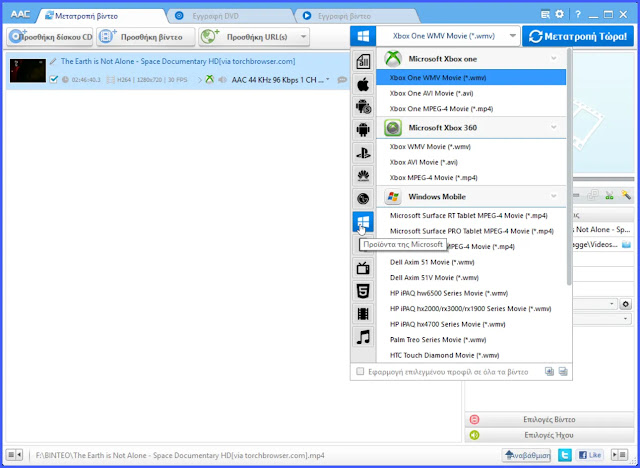
Task: Click the Μετατροπή Τώρα! convert button
Action: coord(578,36)
